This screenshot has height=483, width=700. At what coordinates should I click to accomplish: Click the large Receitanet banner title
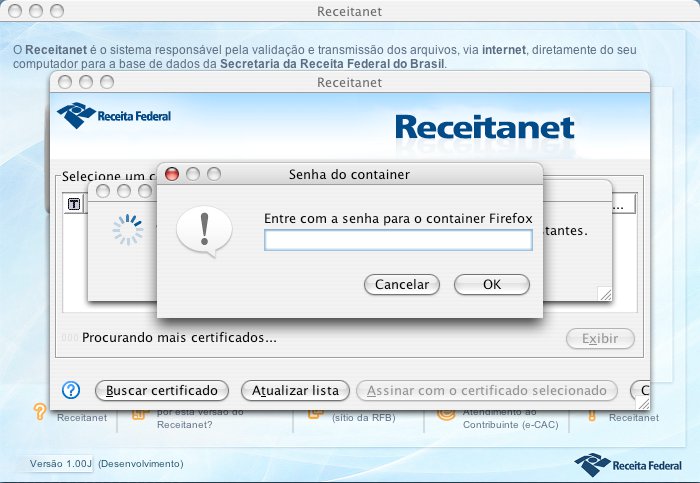pyautogui.click(x=484, y=127)
